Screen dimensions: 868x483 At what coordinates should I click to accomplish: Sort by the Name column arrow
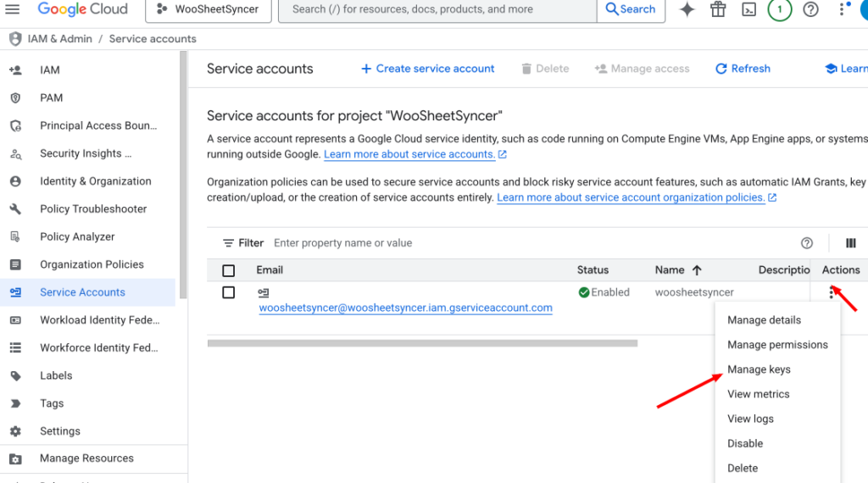697,270
